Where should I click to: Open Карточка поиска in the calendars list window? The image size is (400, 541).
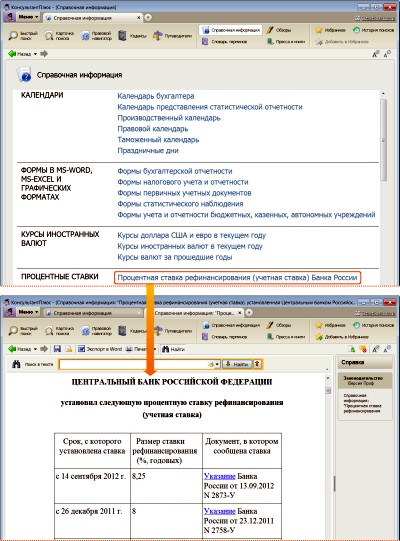coord(60,35)
